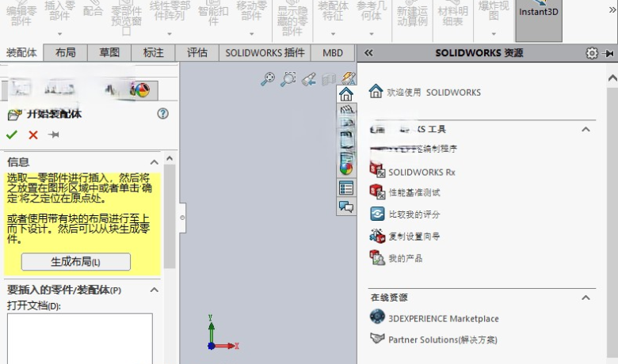Click inside the 打开文档 list box
The image size is (618, 364).
pos(79,339)
